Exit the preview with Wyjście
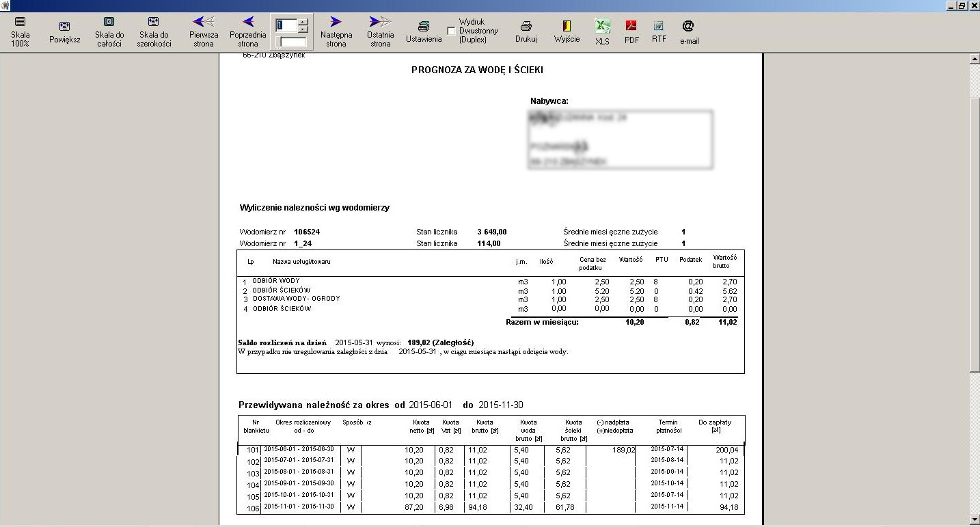The width and height of the screenshot is (980, 527). 567,32
